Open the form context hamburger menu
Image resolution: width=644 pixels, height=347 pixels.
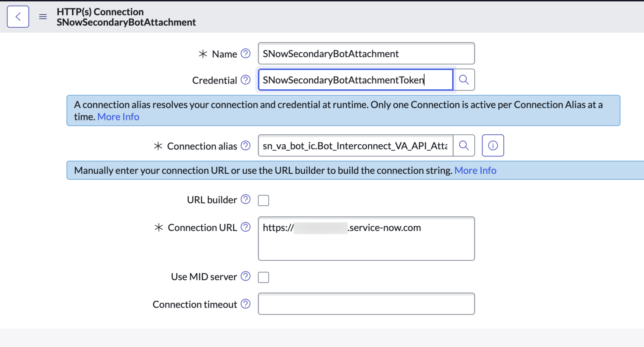(43, 17)
